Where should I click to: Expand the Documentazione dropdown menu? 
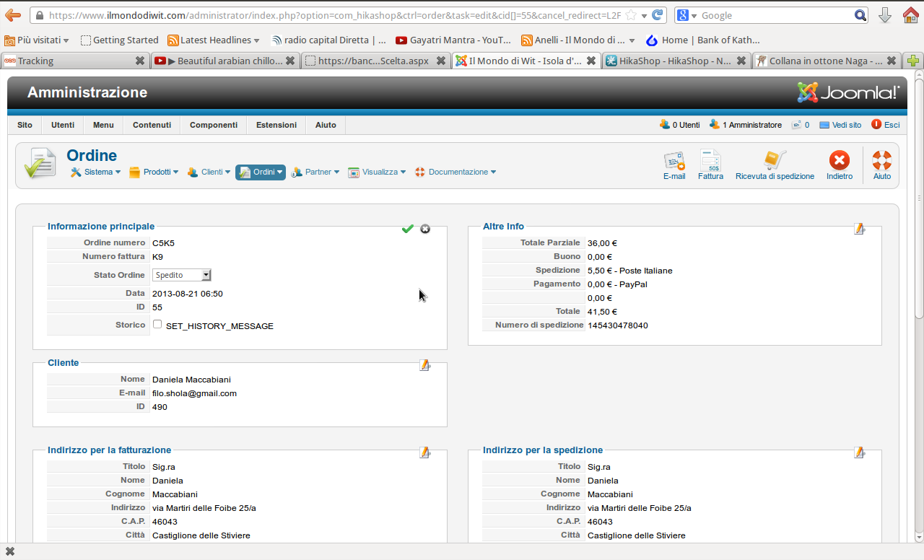(456, 172)
